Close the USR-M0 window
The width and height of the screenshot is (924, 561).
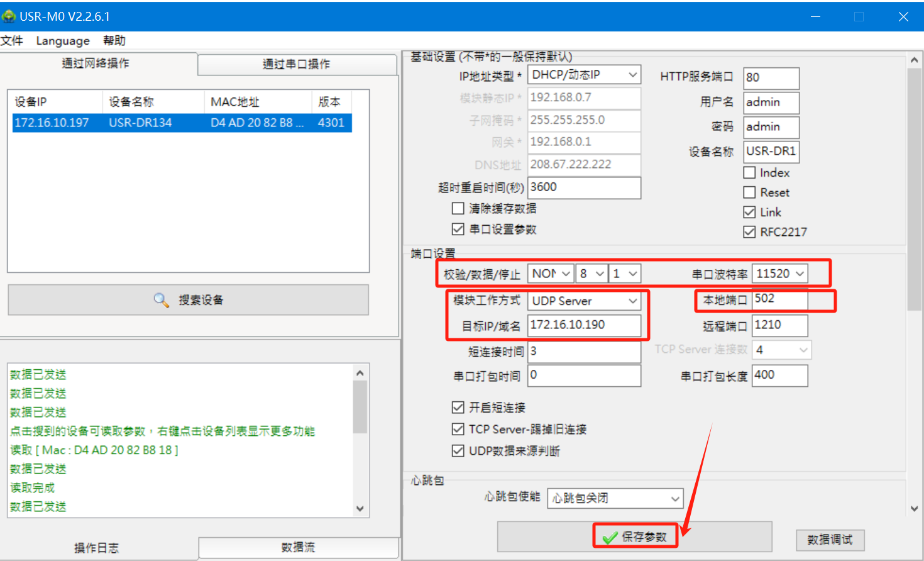[903, 16]
